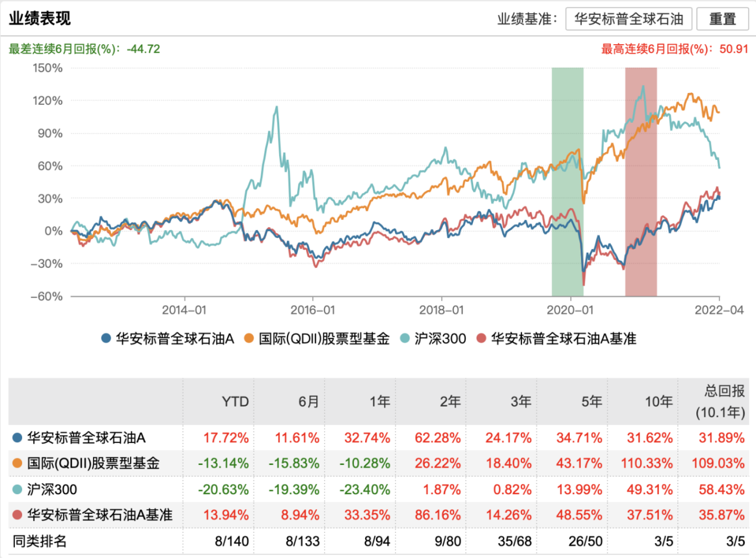The image size is (756, 558).
Task: Click the 2020-01 x-axis date label
Action: click(x=570, y=310)
